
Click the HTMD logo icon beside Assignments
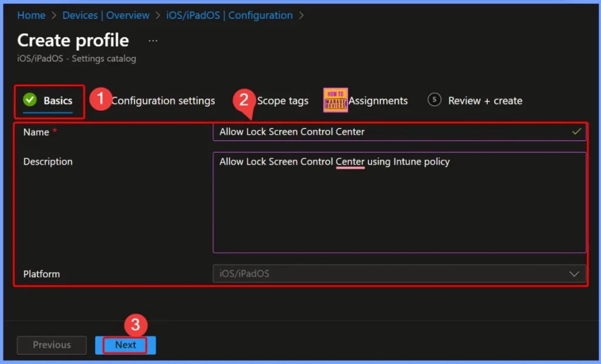[x=335, y=100]
